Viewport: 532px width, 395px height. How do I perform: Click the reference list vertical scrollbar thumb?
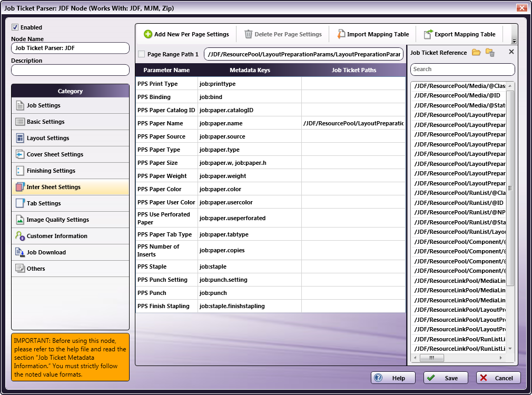(510, 189)
